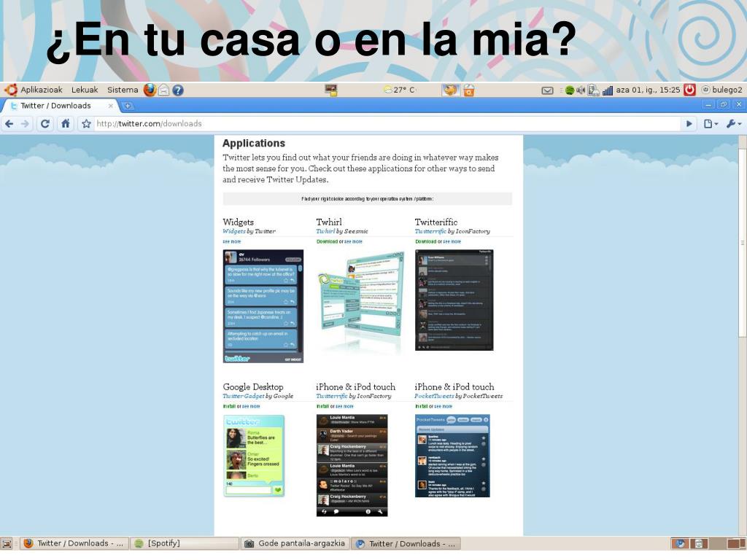Open the envelope indicator near the tray
Image resolution: width=747 pixels, height=560 pixels.
547,90
